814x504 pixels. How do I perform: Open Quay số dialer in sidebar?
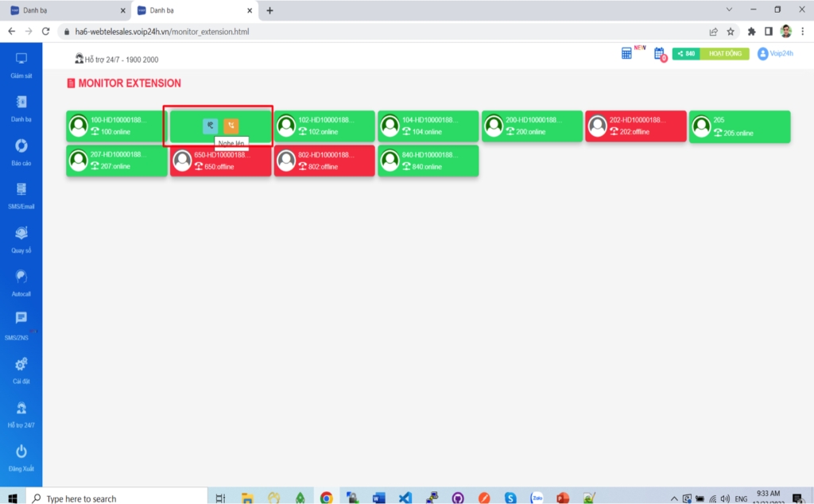[21, 238]
